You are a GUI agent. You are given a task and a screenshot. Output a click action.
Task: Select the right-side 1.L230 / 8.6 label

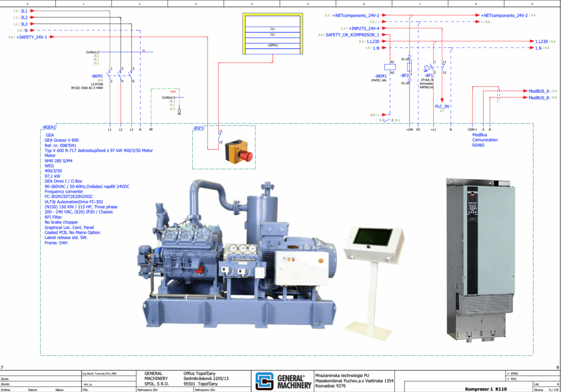point(545,42)
